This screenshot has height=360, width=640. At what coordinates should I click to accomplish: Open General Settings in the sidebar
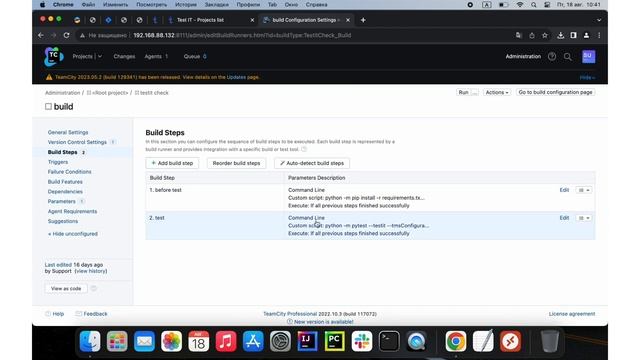pos(68,132)
